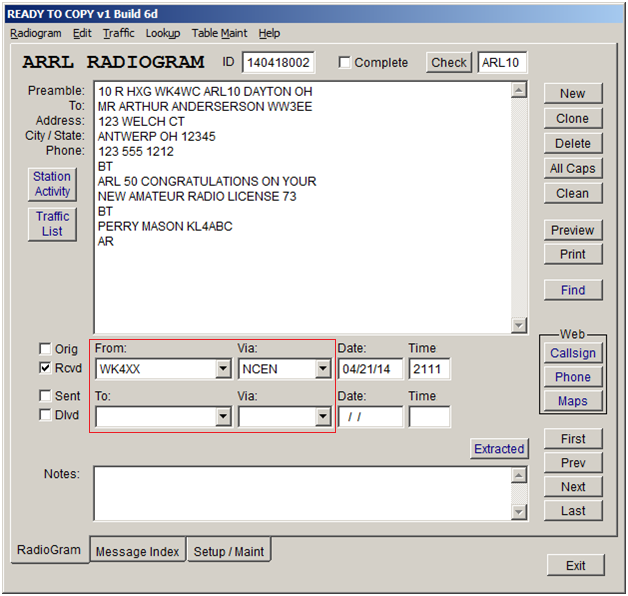Click the line ANTWERP OH 12345

(157, 137)
